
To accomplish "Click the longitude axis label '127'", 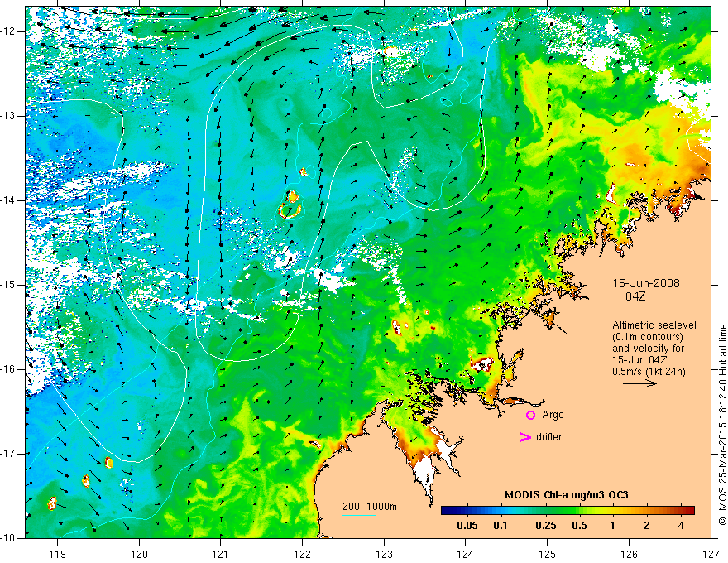I will pos(711,555).
